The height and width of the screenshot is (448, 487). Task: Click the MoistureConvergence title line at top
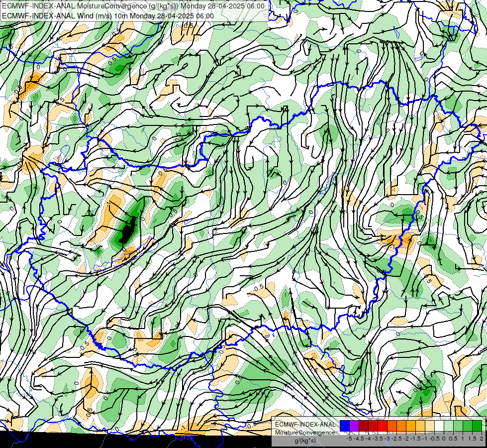click(x=133, y=6)
